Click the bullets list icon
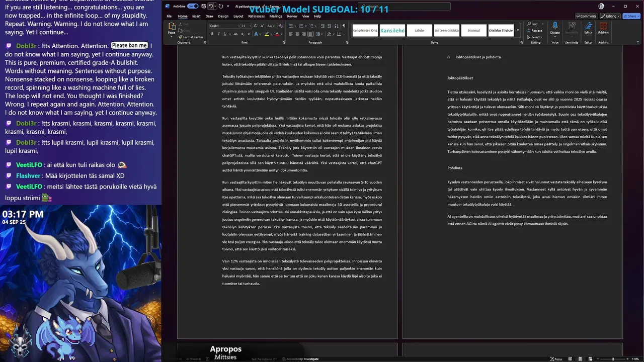644x362 pixels. point(291,26)
